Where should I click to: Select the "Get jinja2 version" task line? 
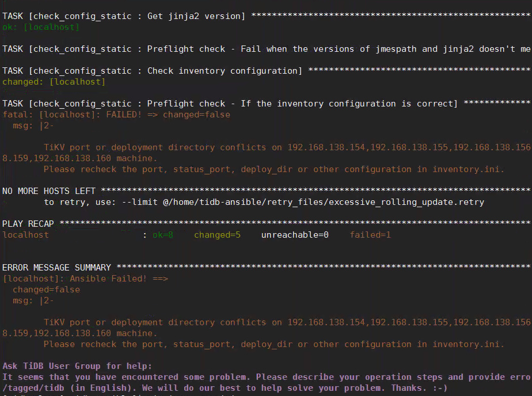266,16
